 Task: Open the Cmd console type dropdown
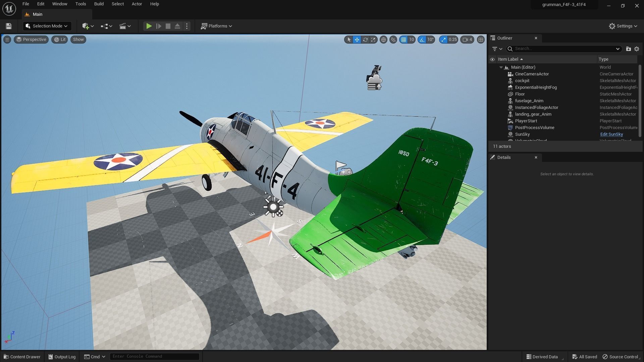coord(95,357)
